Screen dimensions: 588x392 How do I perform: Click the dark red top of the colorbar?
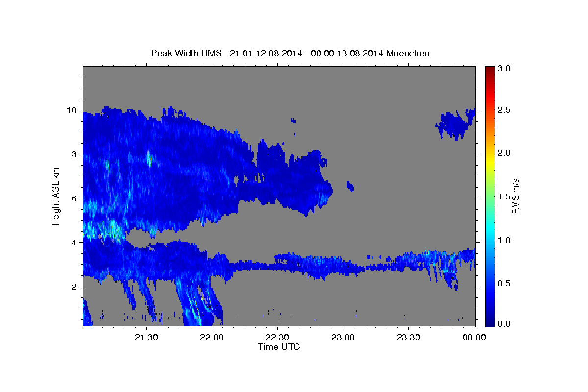tap(490, 71)
